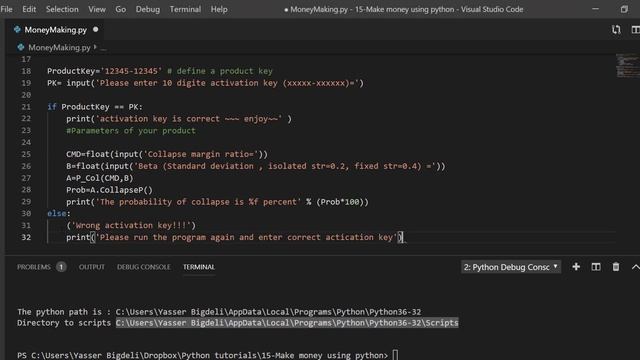
Task: Open changes compare icon in editor toolbar
Action: [x=616, y=29]
